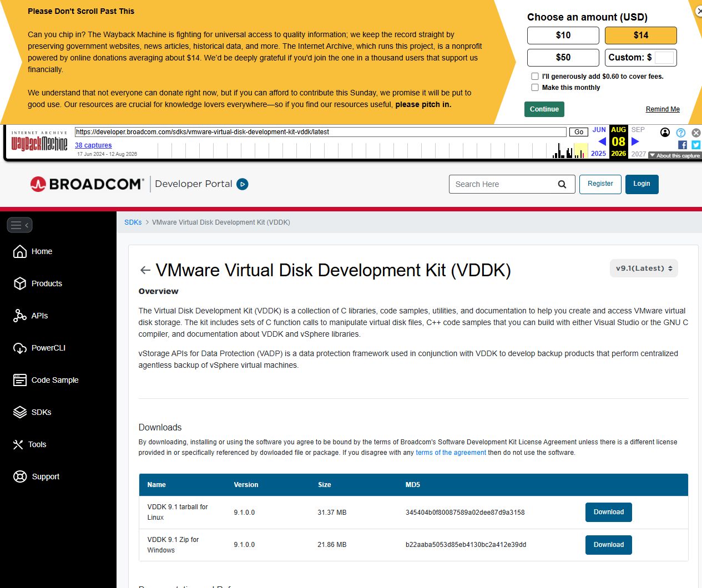Open APIs in the sidebar
This screenshot has width=702, height=588.
click(x=39, y=316)
